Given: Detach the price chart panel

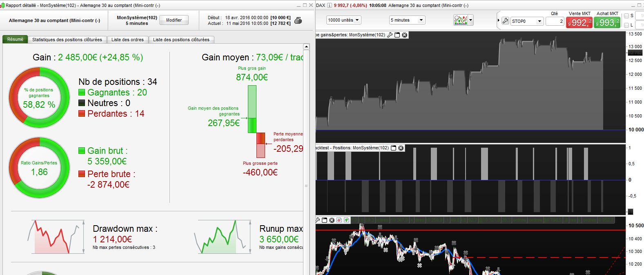Looking at the screenshot, I should [x=325, y=220].
